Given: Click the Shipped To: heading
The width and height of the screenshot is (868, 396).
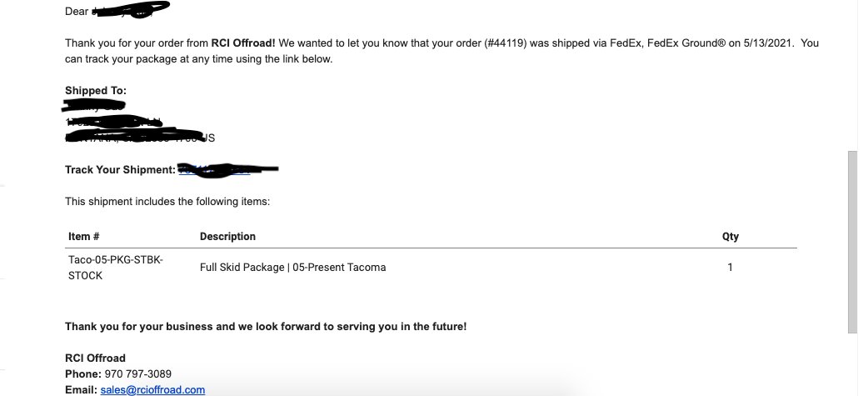Looking at the screenshot, I should click(96, 91).
